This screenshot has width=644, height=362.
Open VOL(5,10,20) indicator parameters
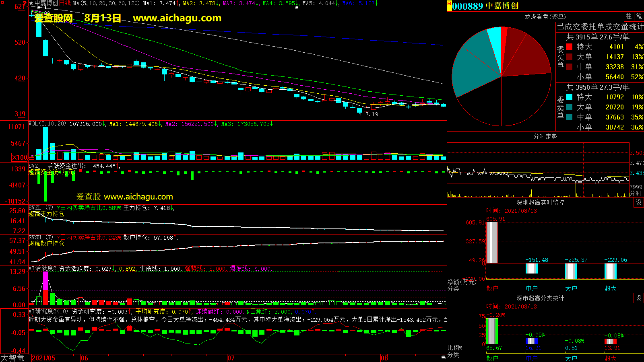(47, 124)
